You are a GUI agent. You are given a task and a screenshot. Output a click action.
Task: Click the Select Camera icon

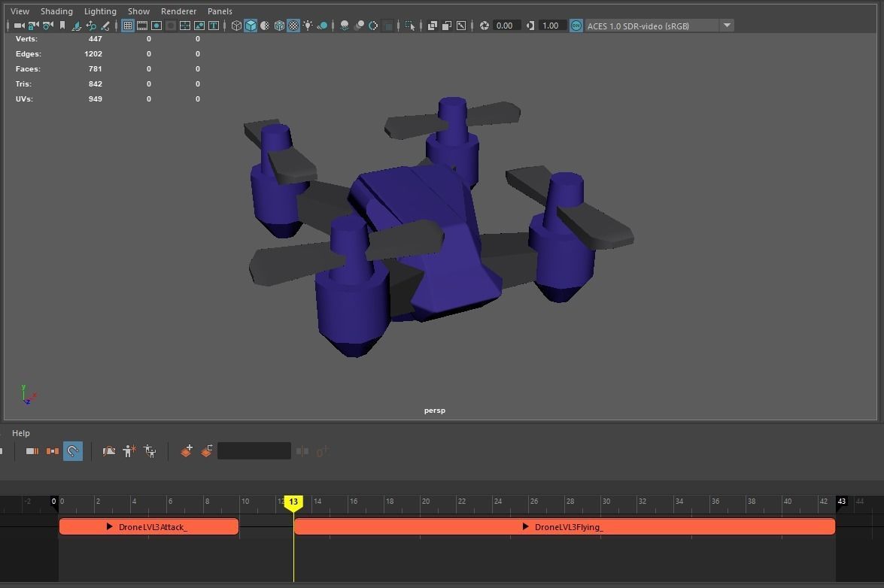coord(19,26)
